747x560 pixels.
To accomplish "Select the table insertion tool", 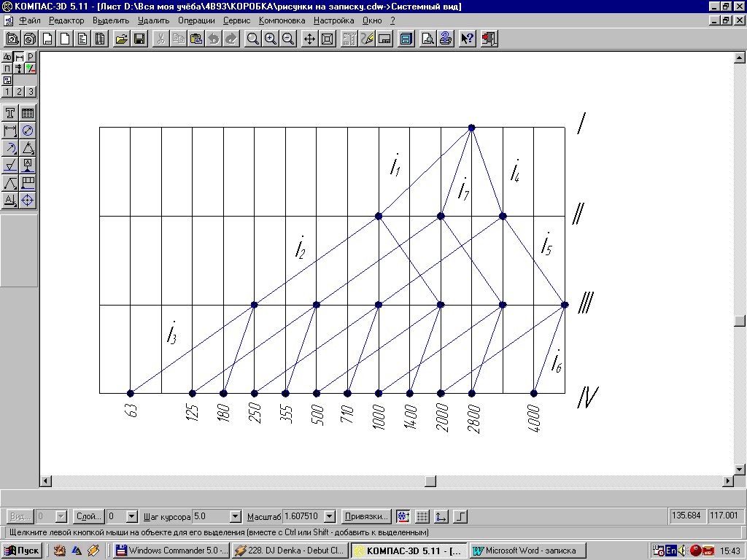I will 28,113.
